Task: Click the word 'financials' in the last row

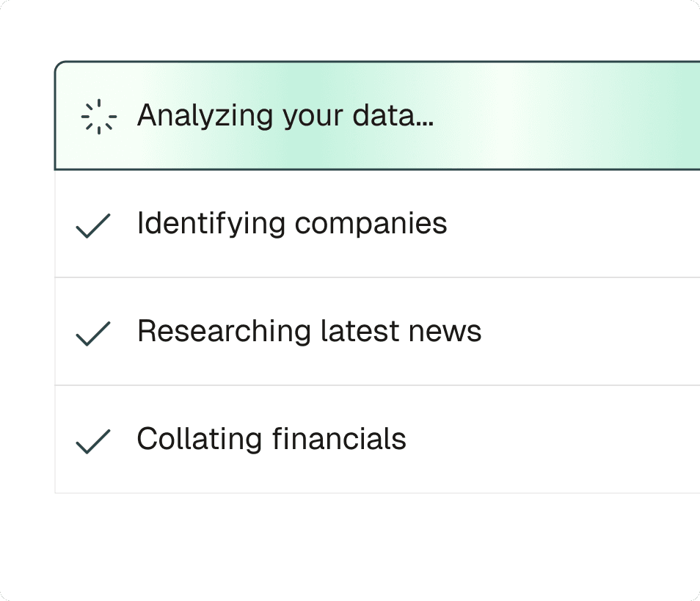Action: tap(339, 440)
